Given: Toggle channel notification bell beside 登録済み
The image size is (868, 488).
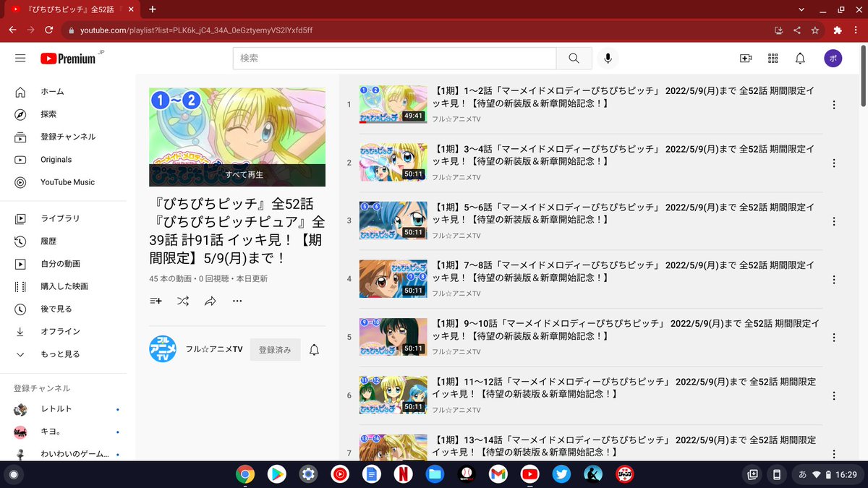Looking at the screenshot, I should 314,350.
